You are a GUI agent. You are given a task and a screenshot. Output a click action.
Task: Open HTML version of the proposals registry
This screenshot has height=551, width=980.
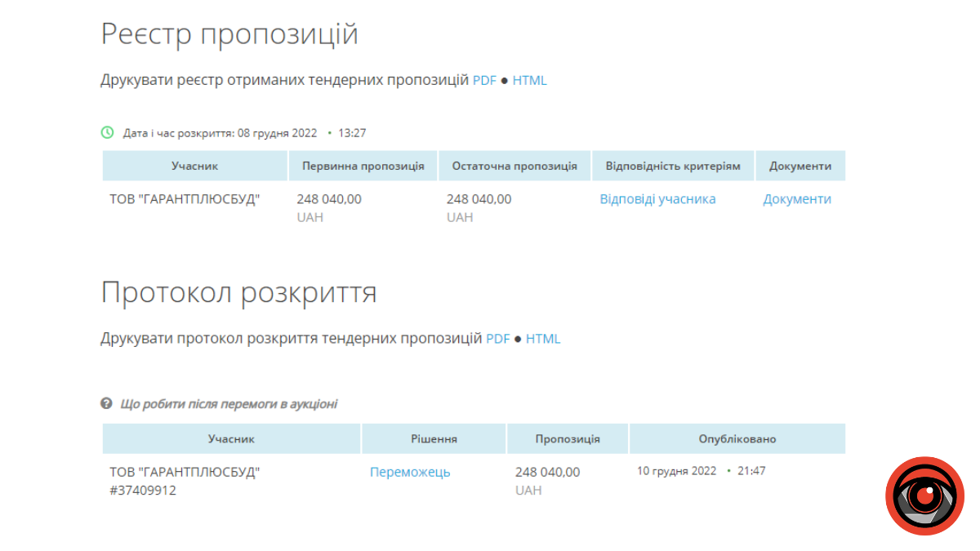(531, 80)
